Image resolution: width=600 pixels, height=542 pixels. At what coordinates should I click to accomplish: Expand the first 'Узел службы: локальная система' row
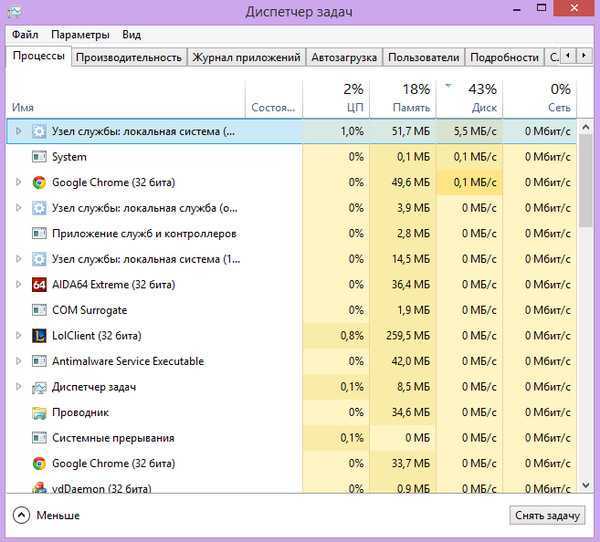point(18,131)
